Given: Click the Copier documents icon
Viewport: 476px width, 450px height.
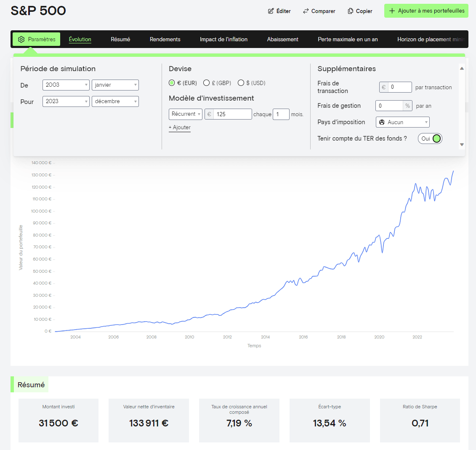Looking at the screenshot, I should point(350,11).
